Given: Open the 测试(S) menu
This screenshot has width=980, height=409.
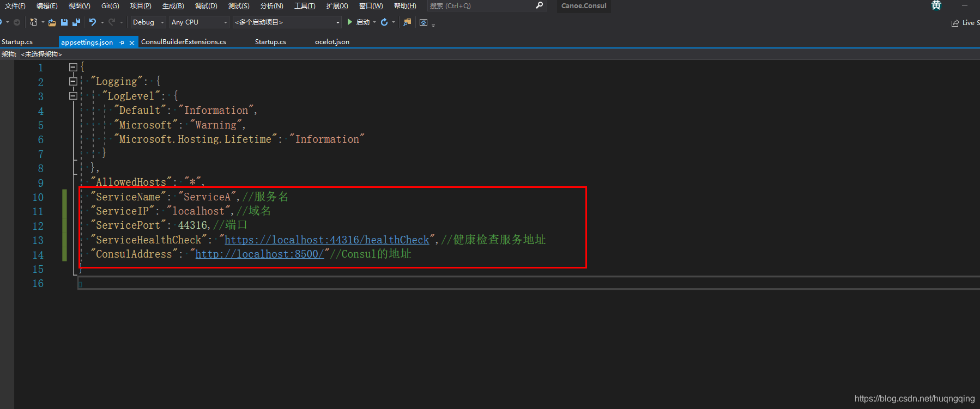Looking at the screenshot, I should 239,5.
